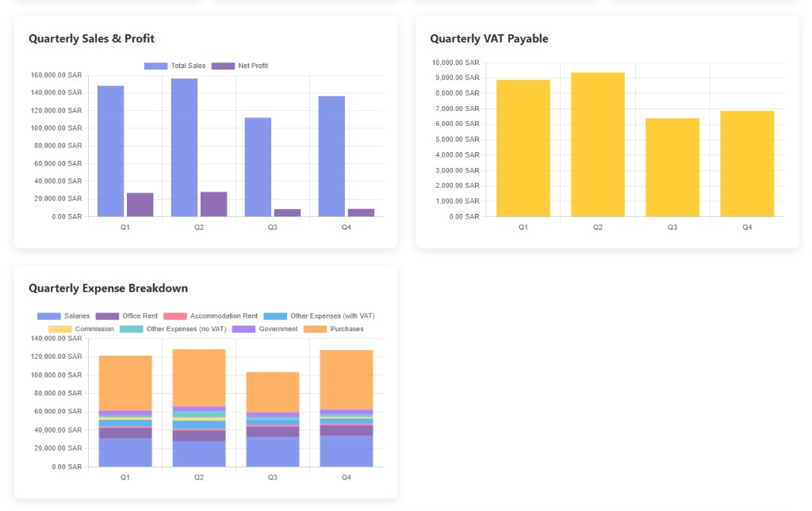The width and height of the screenshot is (812, 511).
Task: Click the Q3 Purchases segment in Expense Breakdown
Action: pos(273,392)
